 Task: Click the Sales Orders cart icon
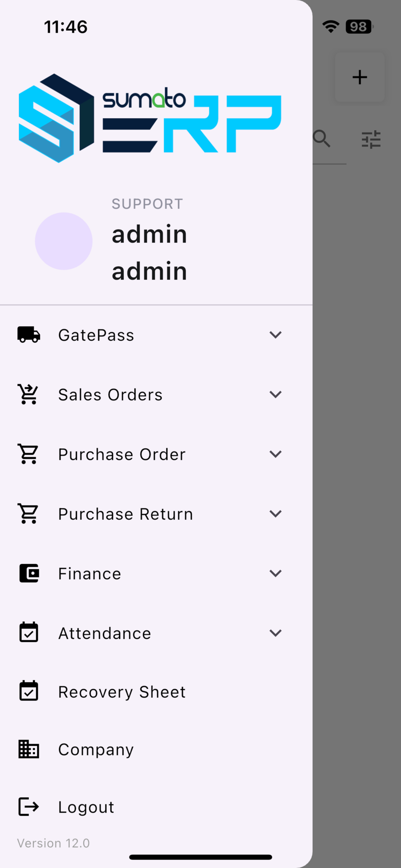[x=29, y=394]
